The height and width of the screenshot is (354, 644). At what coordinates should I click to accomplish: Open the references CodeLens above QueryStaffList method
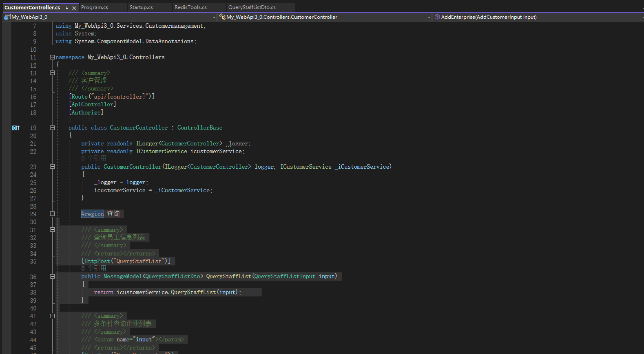click(93, 268)
